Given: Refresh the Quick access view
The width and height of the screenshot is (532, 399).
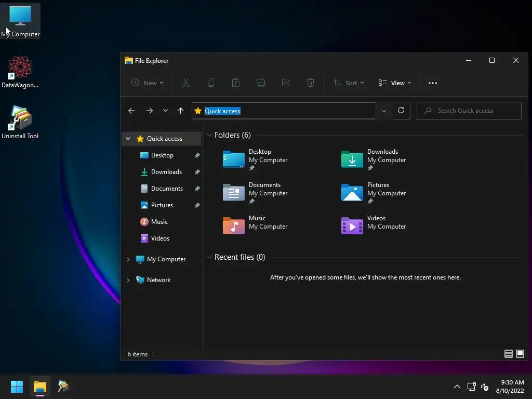Looking at the screenshot, I should point(401,111).
